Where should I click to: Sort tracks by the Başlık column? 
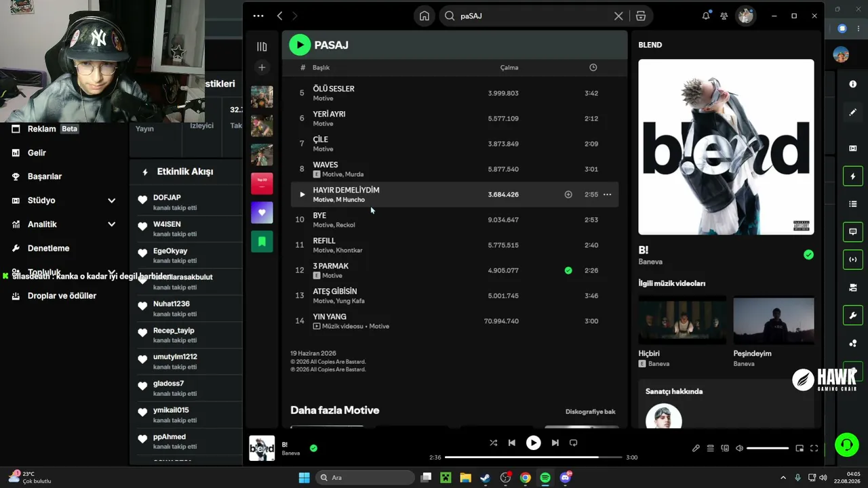321,68
